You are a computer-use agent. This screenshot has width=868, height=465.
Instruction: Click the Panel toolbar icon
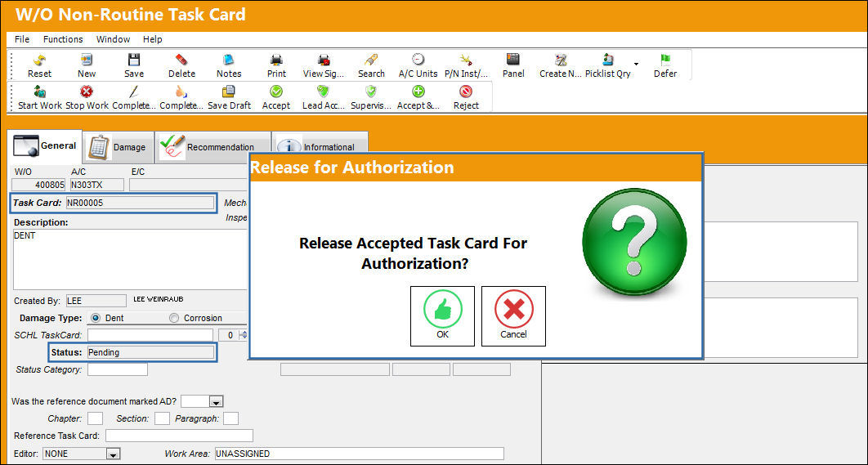(x=513, y=60)
